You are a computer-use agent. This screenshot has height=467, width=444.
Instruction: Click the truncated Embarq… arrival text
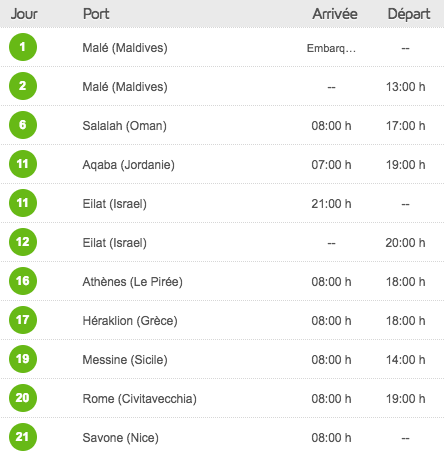[x=331, y=48]
